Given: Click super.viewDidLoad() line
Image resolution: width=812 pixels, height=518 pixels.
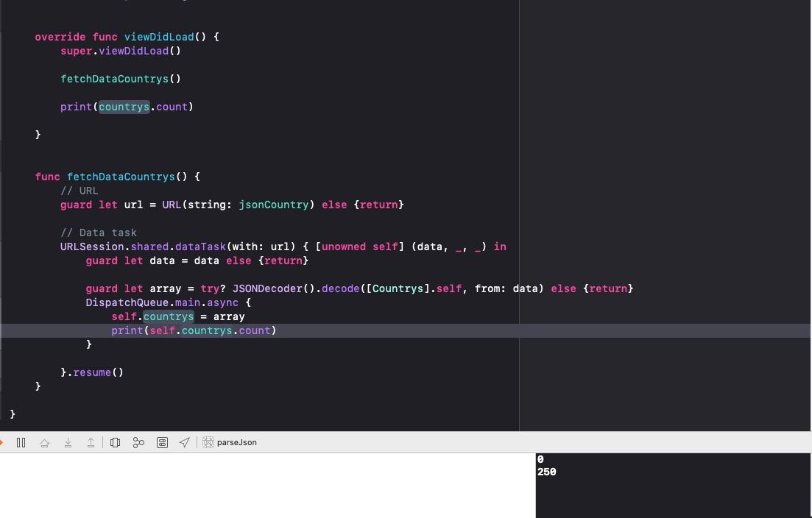Looking at the screenshot, I should pyautogui.click(x=121, y=52).
